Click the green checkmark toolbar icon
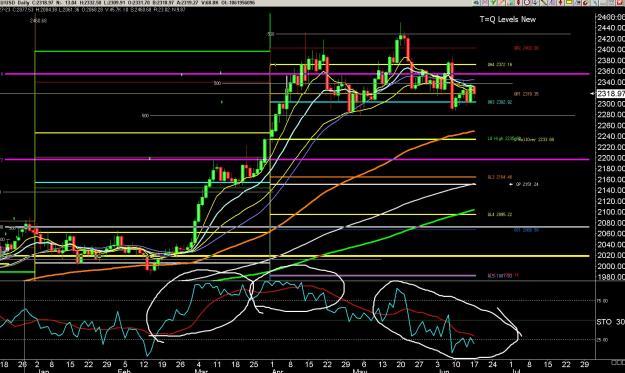 [x=493, y=2]
